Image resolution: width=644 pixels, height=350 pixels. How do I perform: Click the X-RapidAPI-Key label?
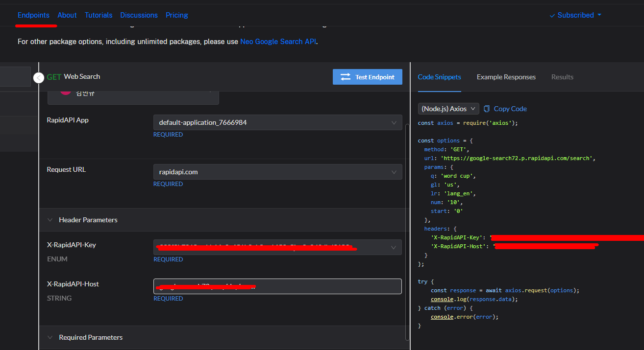tap(72, 245)
